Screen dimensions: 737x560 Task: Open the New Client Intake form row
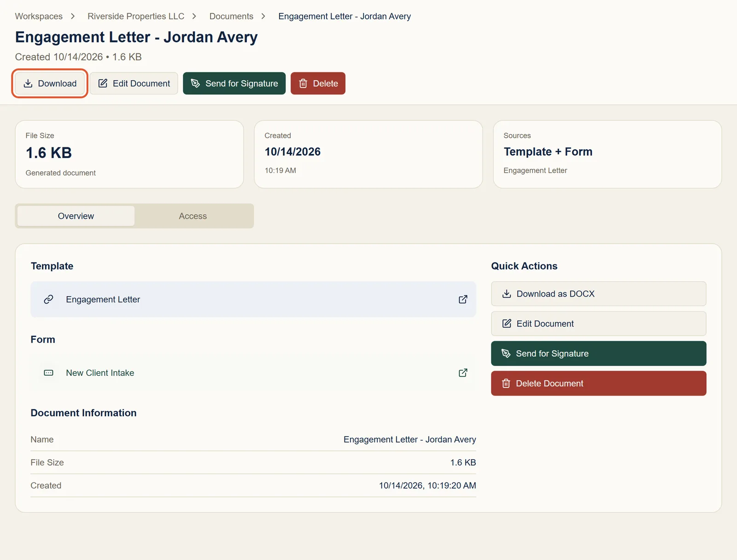253,373
